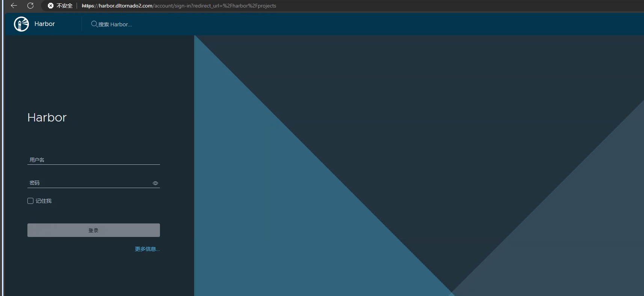
Task: Show password with the eye icon
Action: click(x=155, y=183)
